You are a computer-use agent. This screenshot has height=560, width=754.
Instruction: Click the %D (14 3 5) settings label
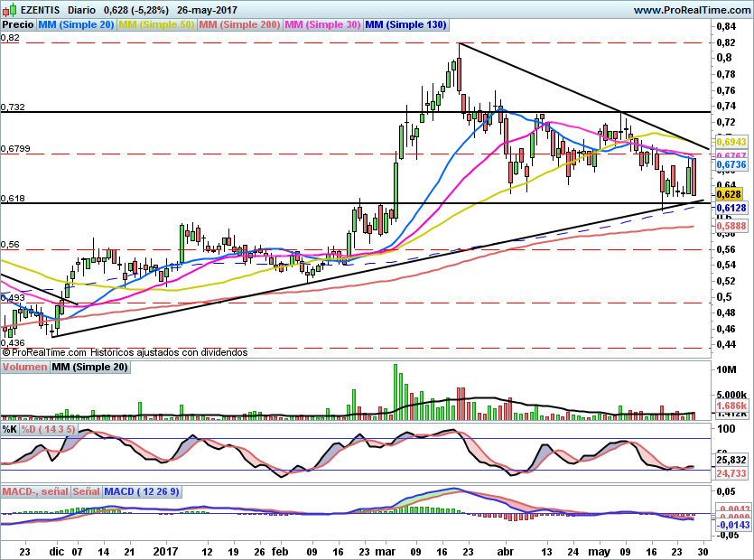coord(50,428)
